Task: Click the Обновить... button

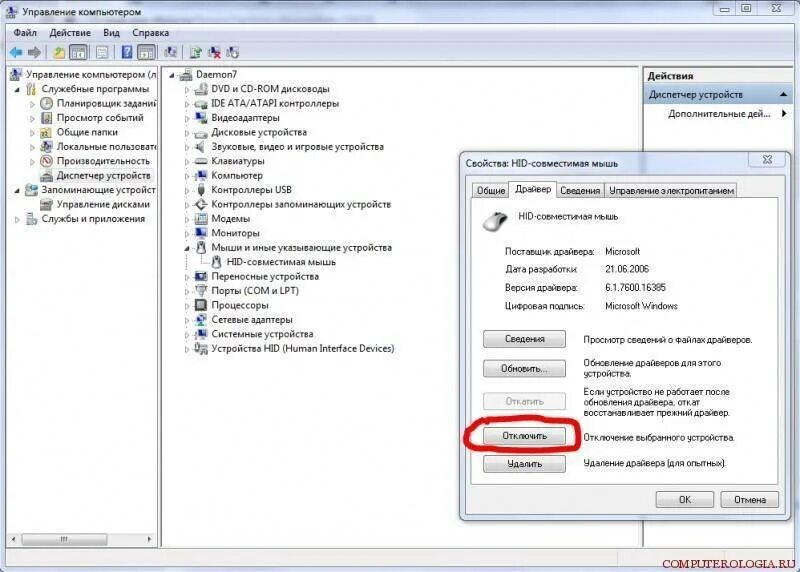Action: [x=524, y=368]
